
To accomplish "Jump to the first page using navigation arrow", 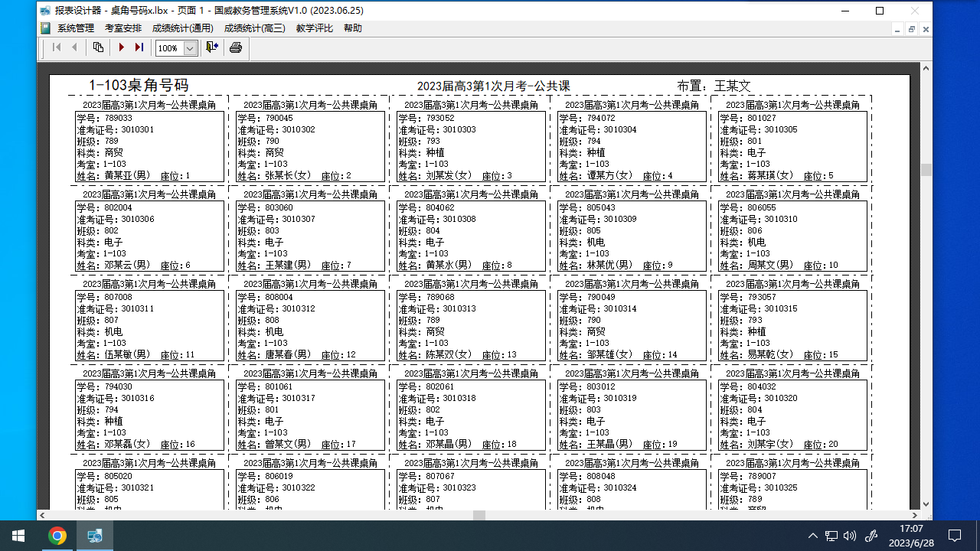I will click(x=55, y=47).
